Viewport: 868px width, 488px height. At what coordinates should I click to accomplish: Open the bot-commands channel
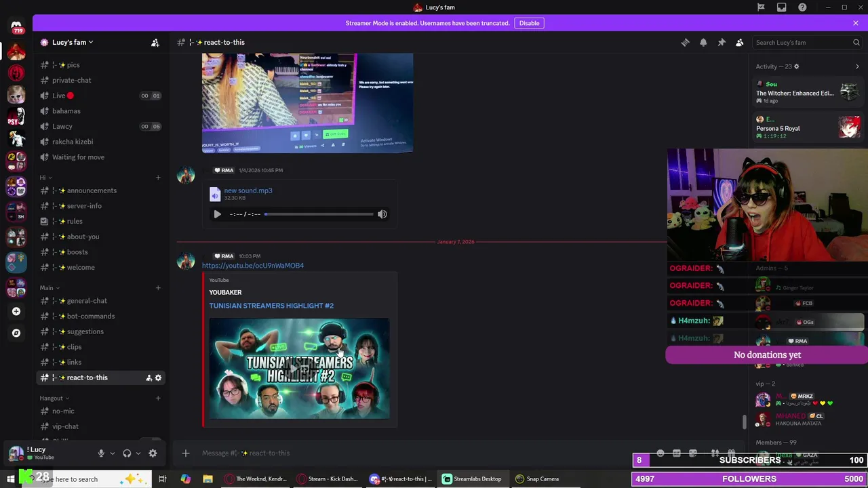pyautogui.click(x=100, y=317)
